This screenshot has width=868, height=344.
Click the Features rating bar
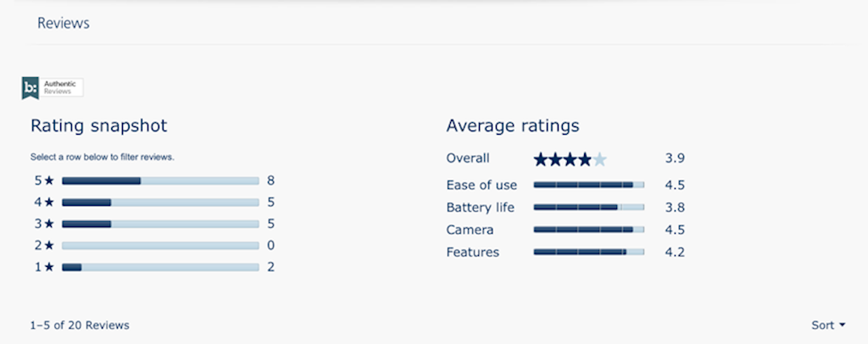click(x=588, y=252)
